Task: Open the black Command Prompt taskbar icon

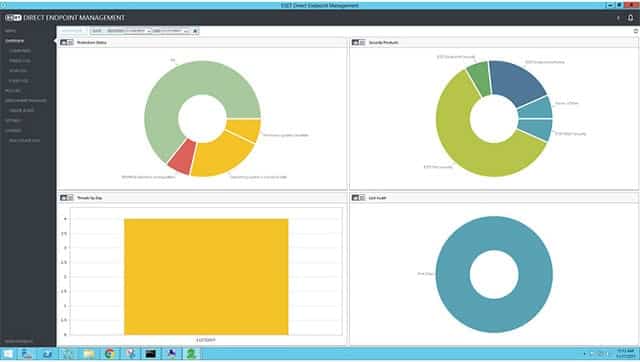Action: click(151, 354)
